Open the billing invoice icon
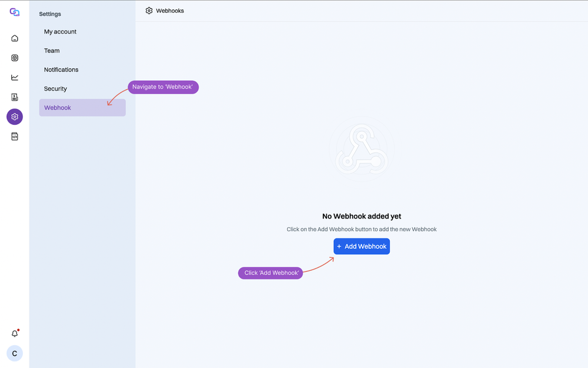 pos(15,97)
